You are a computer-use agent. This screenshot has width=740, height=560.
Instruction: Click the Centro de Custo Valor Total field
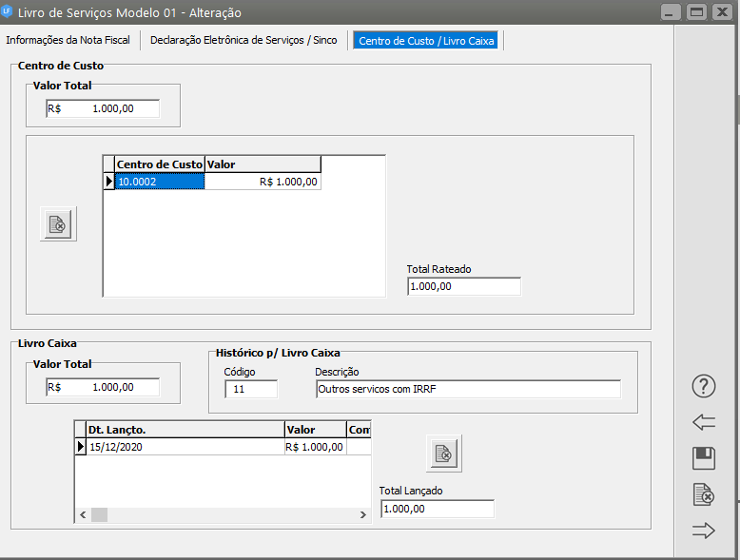click(x=103, y=108)
